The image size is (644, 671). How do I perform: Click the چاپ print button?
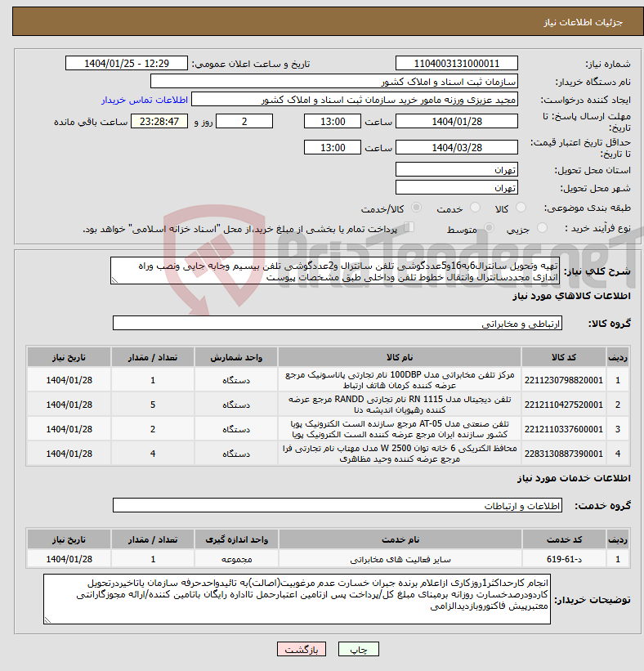pyautogui.click(x=359, y=649)
